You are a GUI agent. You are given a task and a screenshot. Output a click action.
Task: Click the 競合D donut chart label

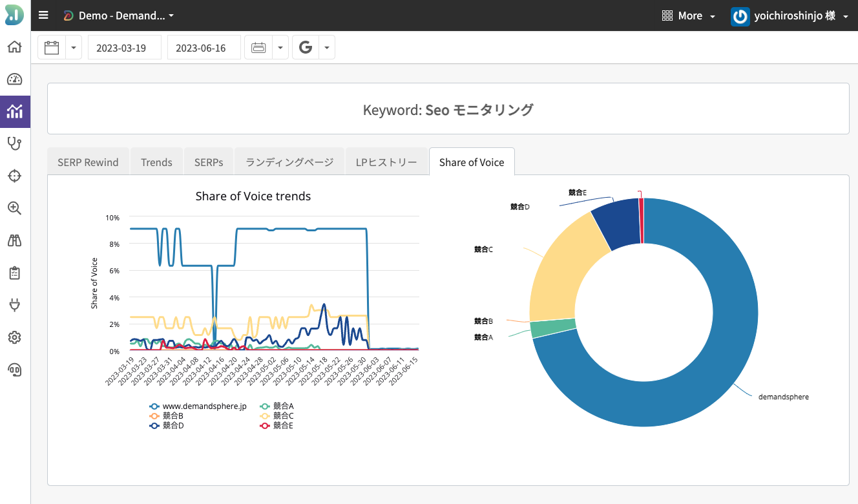520,207
